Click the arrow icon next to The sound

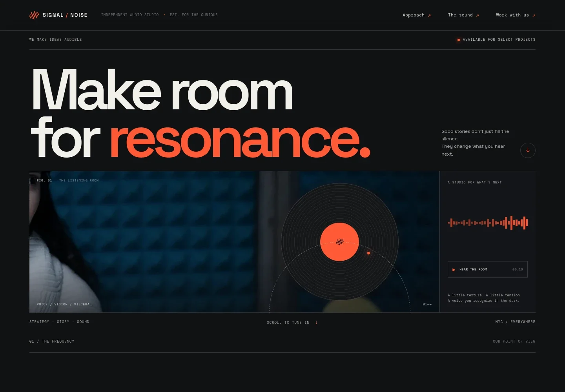pyautogui.click(x=478, y=16)
